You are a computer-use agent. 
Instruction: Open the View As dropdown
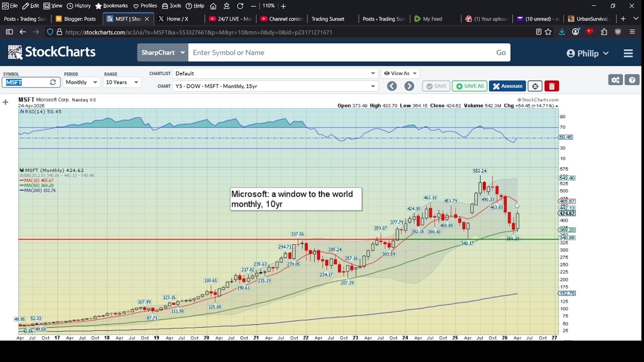click(x=400, y=73)
